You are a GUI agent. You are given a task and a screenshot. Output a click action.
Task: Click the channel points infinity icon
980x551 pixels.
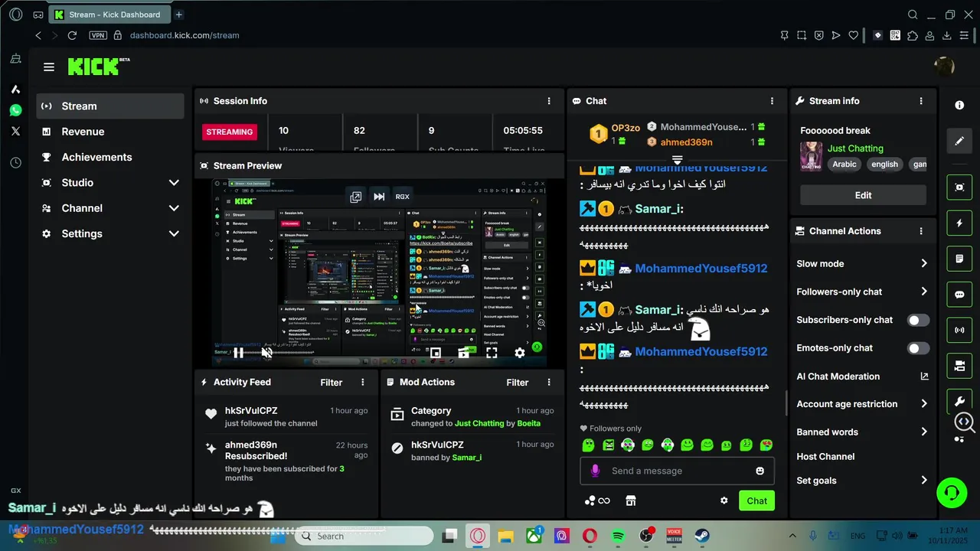pyautogui.click(x=598, y=500)
